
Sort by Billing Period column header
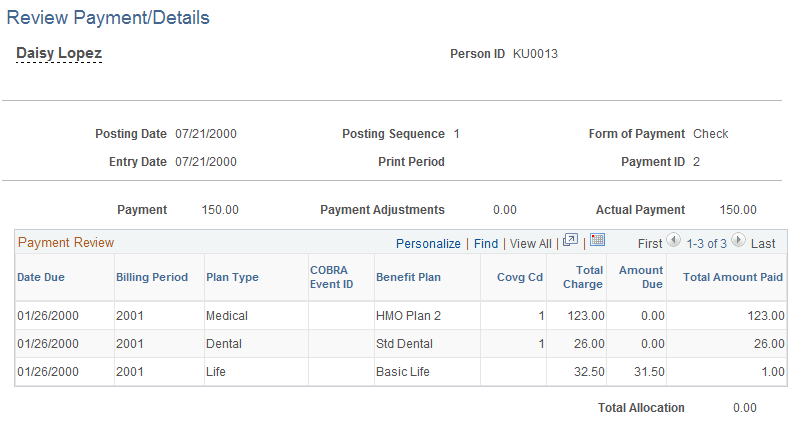[x=152, y=277]
